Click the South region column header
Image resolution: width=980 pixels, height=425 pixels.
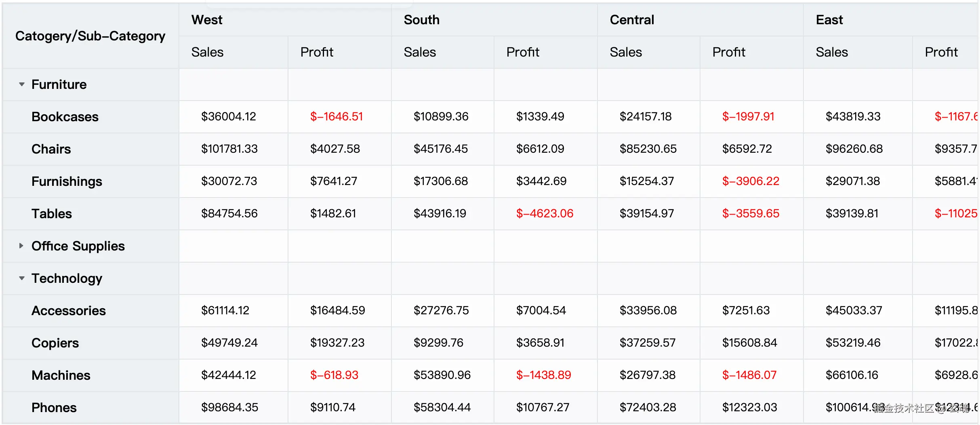point(421,20)
